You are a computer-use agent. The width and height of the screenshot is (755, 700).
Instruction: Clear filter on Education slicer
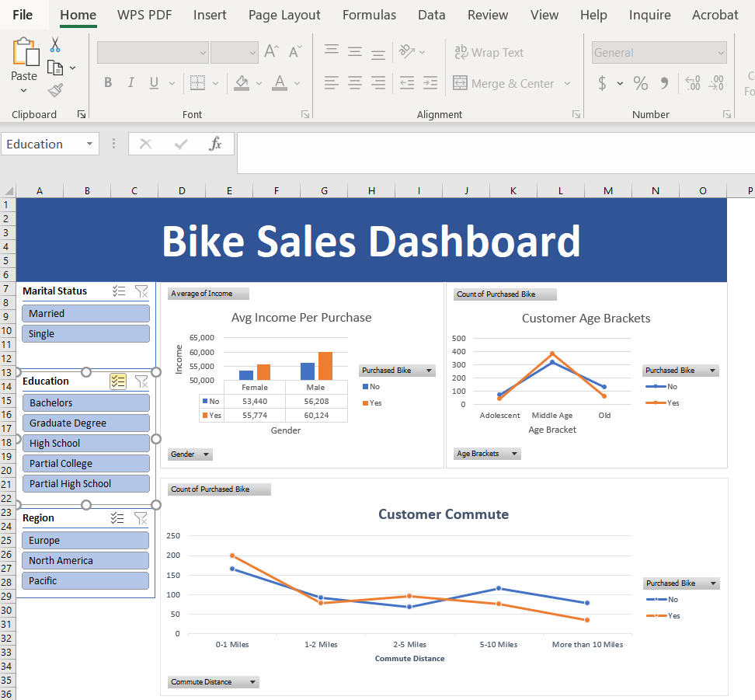coord(141,381)
